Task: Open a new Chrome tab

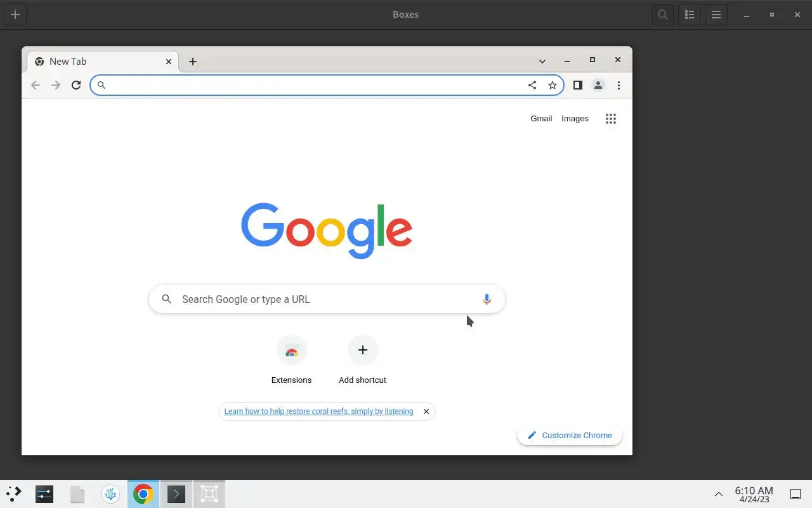Action: point(193,62)
